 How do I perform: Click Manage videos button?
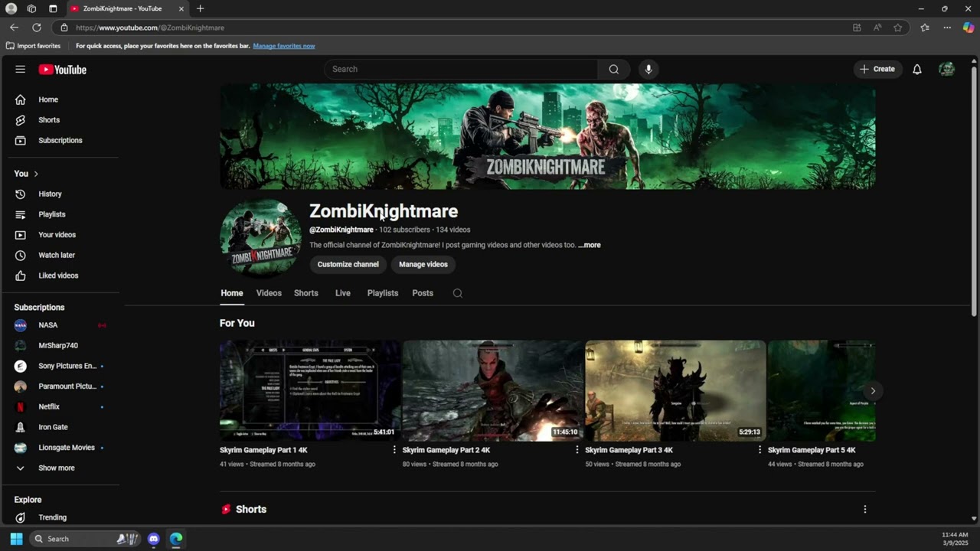point(423,264)
